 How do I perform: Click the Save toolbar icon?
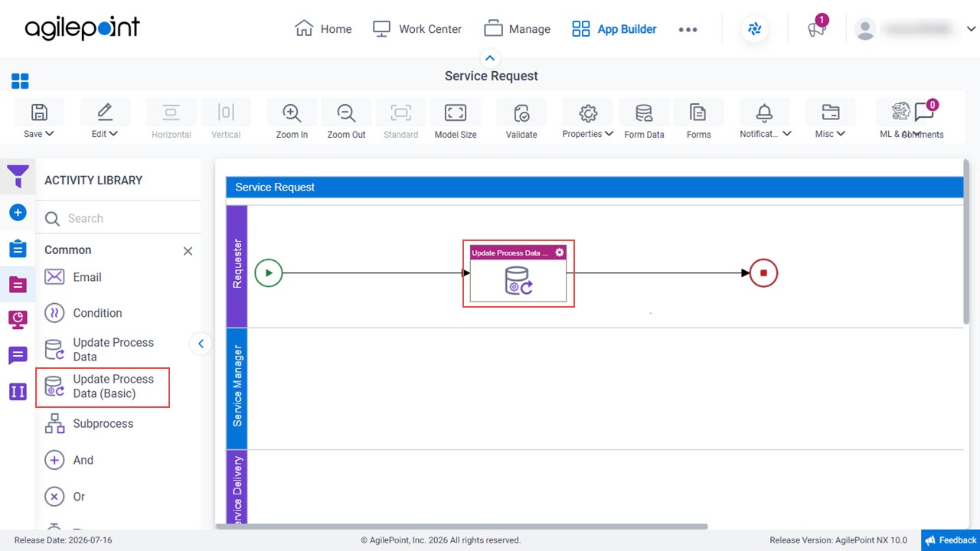point(39,112)
